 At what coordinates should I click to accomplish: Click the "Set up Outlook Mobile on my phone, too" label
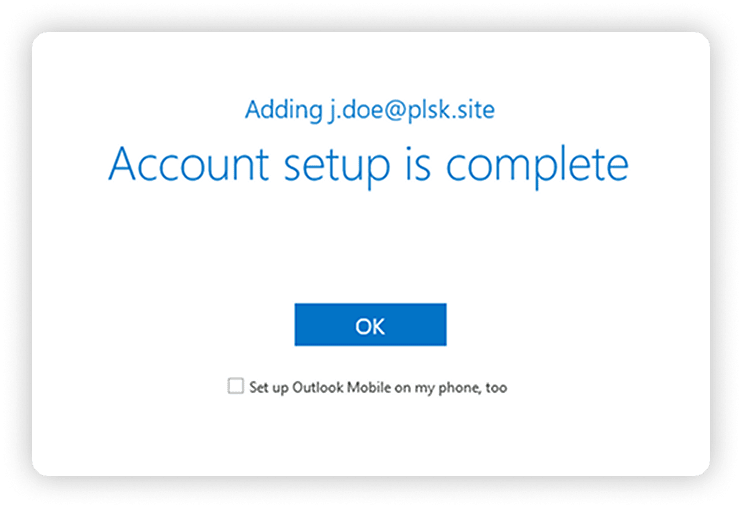coord(378,386)
